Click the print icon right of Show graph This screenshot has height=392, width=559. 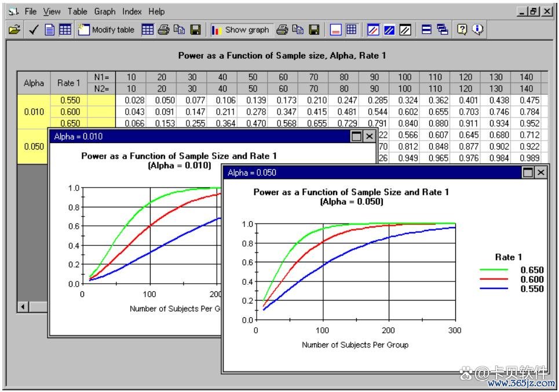282,30
